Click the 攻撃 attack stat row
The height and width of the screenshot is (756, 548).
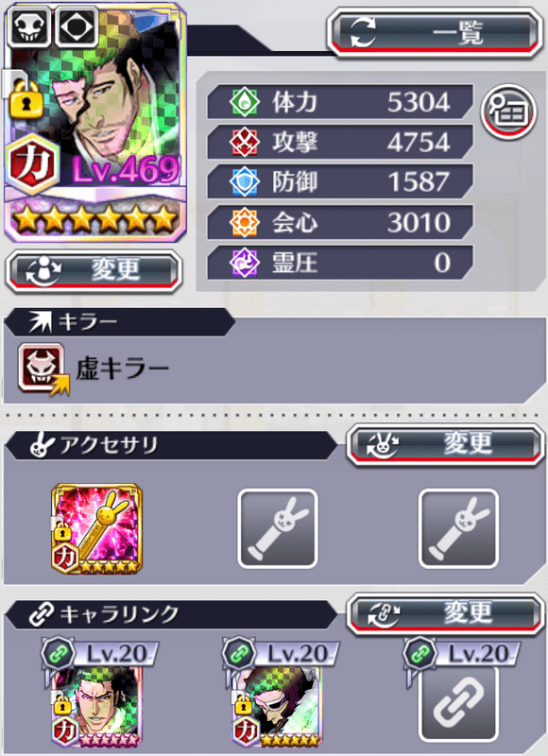point(340,143)
